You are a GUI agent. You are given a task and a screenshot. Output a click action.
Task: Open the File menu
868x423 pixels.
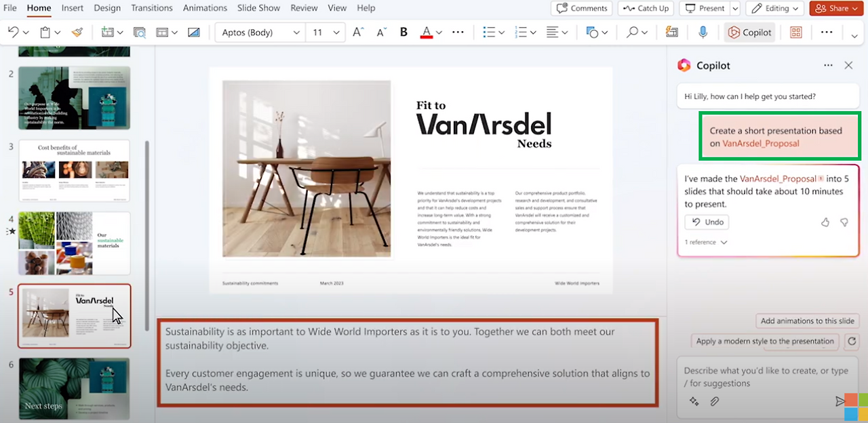[10, 8]
